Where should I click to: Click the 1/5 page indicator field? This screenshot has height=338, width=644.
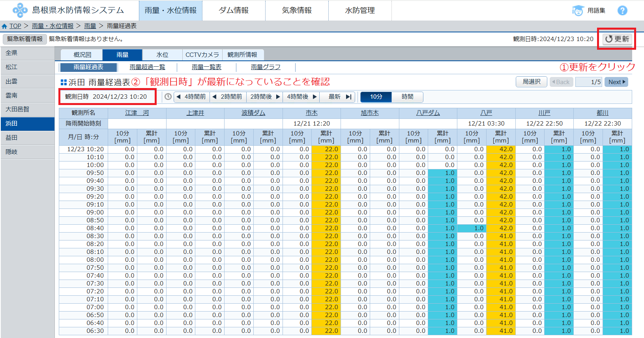point(589,82)
